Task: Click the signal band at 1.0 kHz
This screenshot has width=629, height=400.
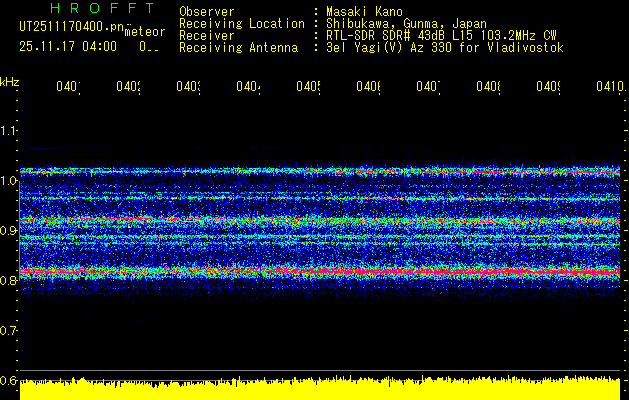Action: click(320, 172)
